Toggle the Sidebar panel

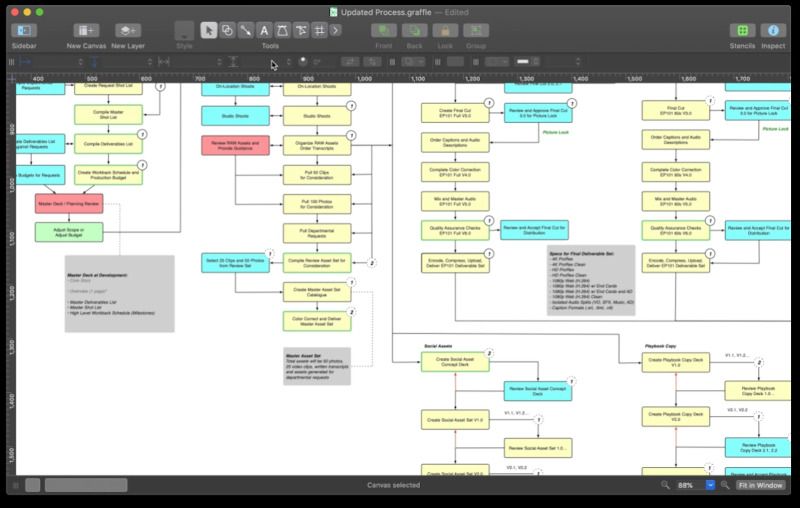click(24, 31)
